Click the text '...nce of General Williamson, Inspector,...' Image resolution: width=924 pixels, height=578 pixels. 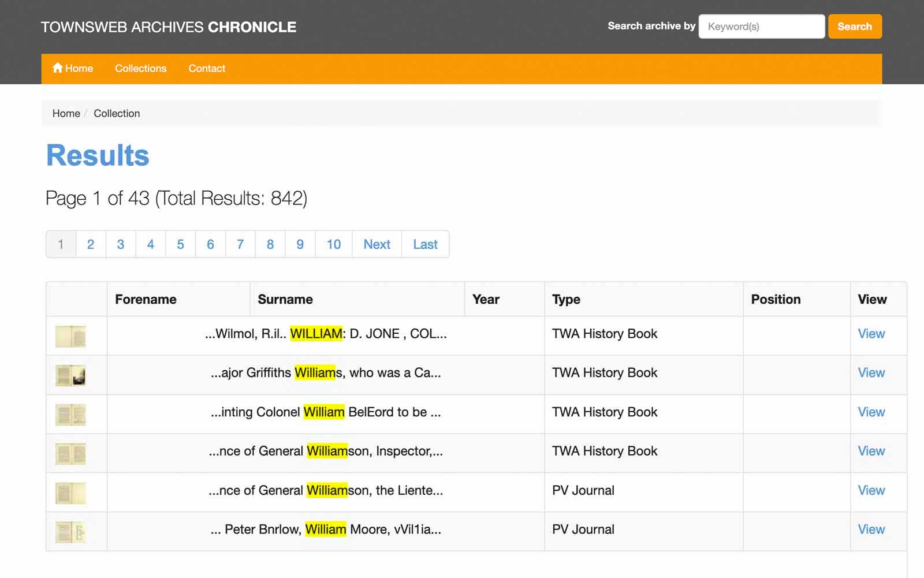(x=326, y=451)
